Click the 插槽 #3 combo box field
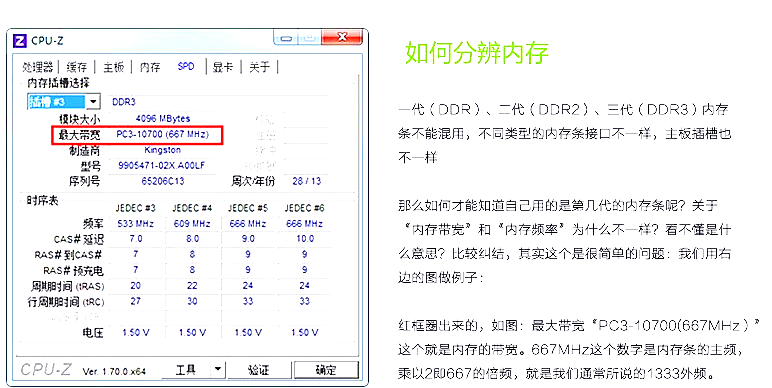This screenshot has width=772, height=388. 64,102
